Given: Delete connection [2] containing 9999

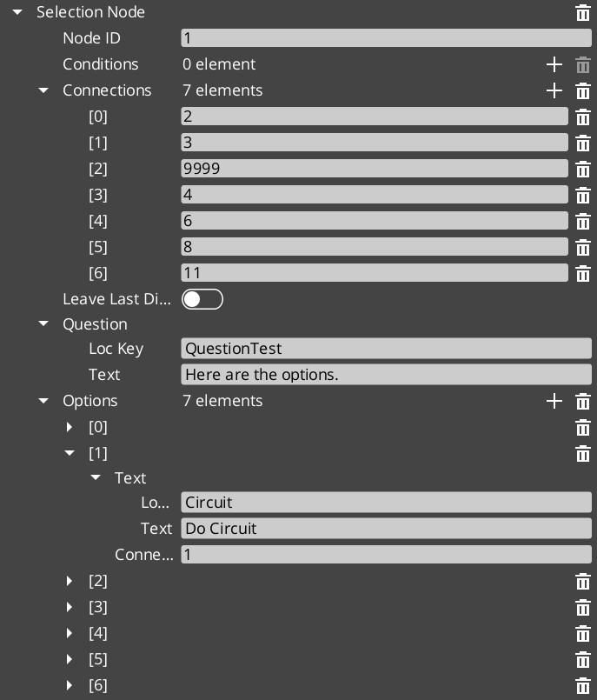Looking at the screenshot, I should [583, 169].
